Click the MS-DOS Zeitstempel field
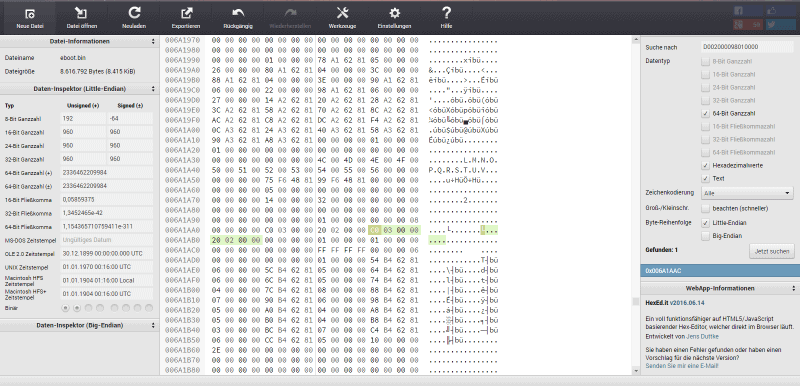 click(107, 240)
